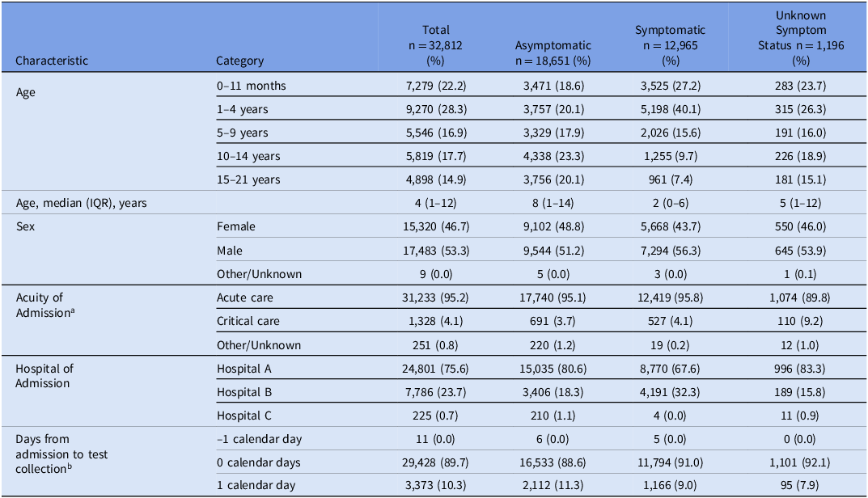Click the Days from admission to test collection label
Image resolution: width=868 pixels, height=498 pixels.
[x=61, y=454]
